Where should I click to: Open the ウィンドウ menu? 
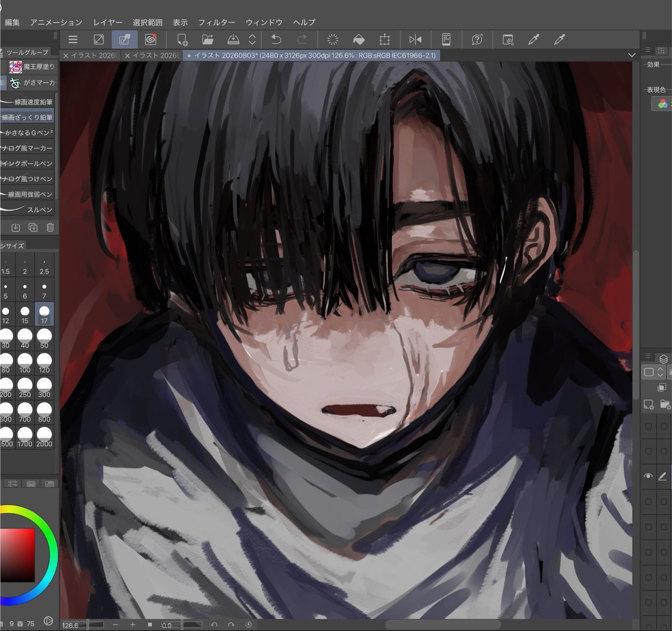coord(264,22)
